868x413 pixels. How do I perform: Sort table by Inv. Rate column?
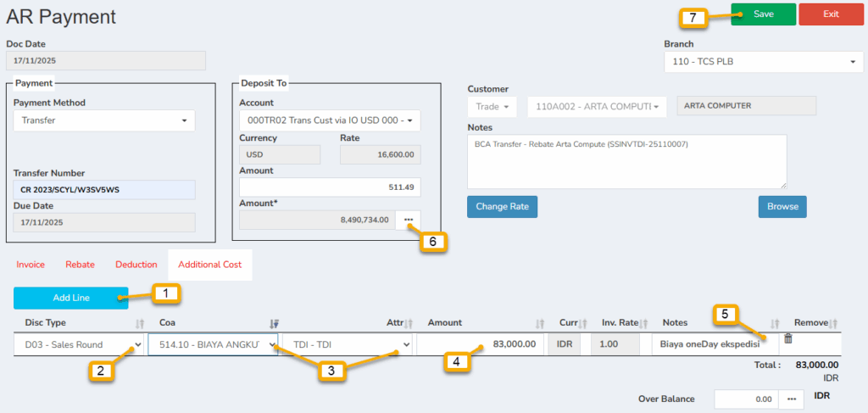(x=643, y=323)
